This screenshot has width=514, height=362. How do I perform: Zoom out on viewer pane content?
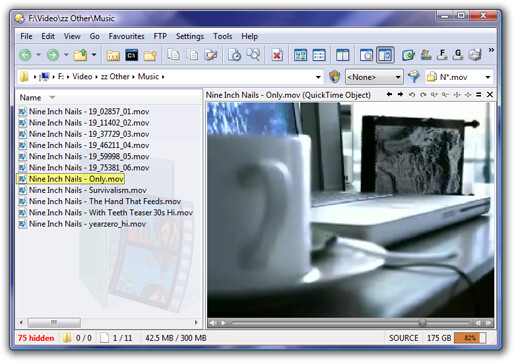coord(445,95)
